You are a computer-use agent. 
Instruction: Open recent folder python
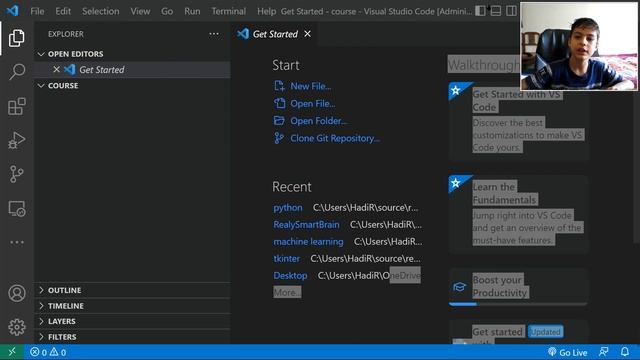point(288,207)
